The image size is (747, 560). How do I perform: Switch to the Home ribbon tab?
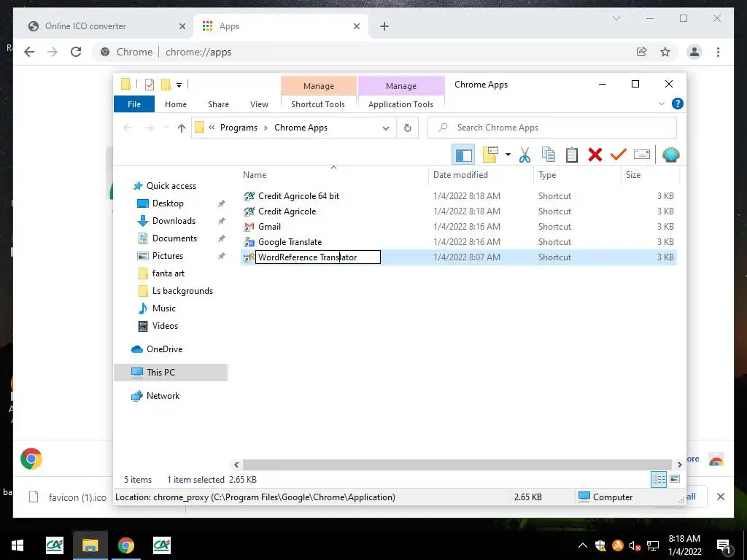click(176, 104)
